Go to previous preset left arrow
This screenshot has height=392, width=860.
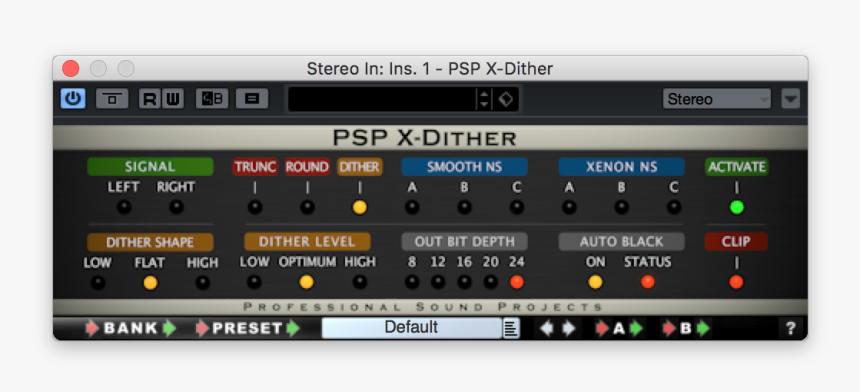(547, 328)
